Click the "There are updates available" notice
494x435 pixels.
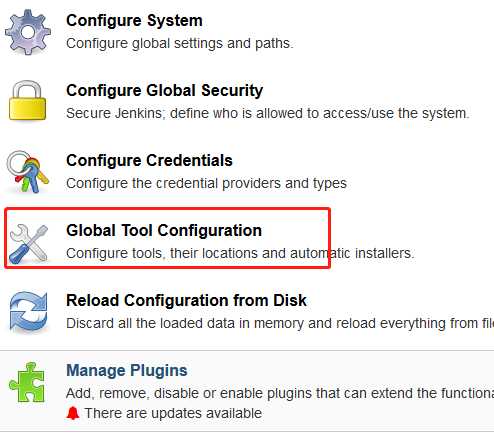(x=173, y=413)
